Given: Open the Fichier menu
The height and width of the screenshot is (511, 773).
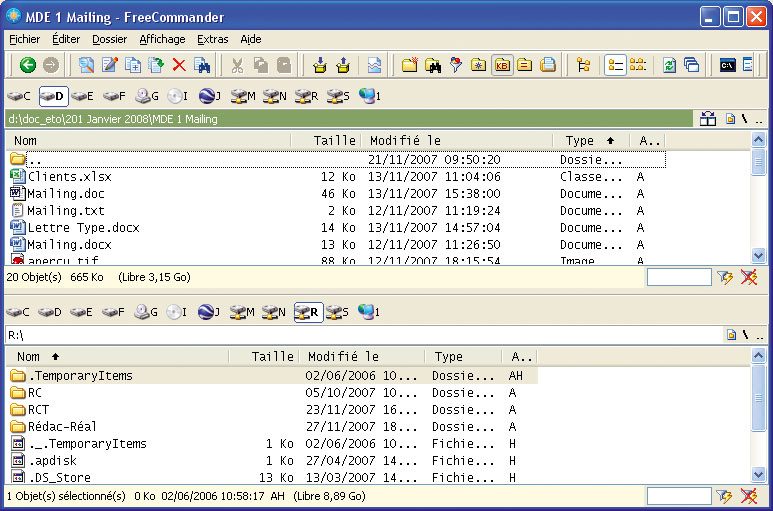Looking at the screenshot, I should (x=24, y=40).
